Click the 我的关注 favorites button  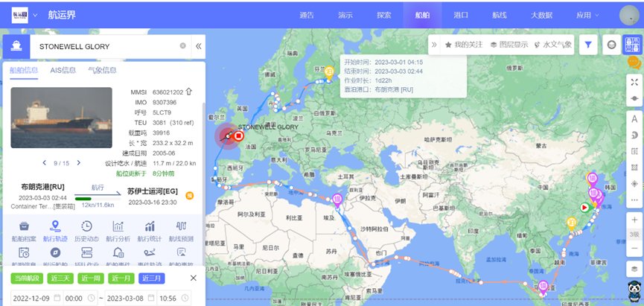(x=464, y=45)
